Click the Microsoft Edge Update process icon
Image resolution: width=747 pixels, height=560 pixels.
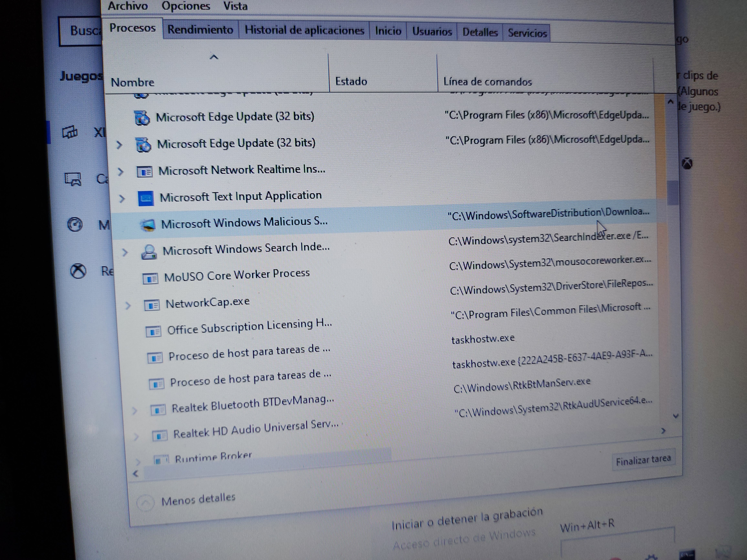[142, 118]
